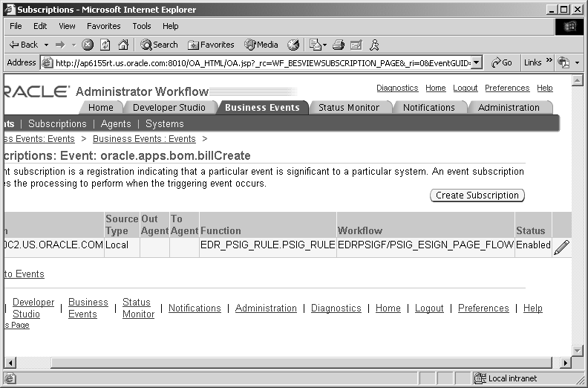Click the horizontal scrollbar right arrow
The height and width of the screenshot is (388, 588).
(x=566, y=363)
